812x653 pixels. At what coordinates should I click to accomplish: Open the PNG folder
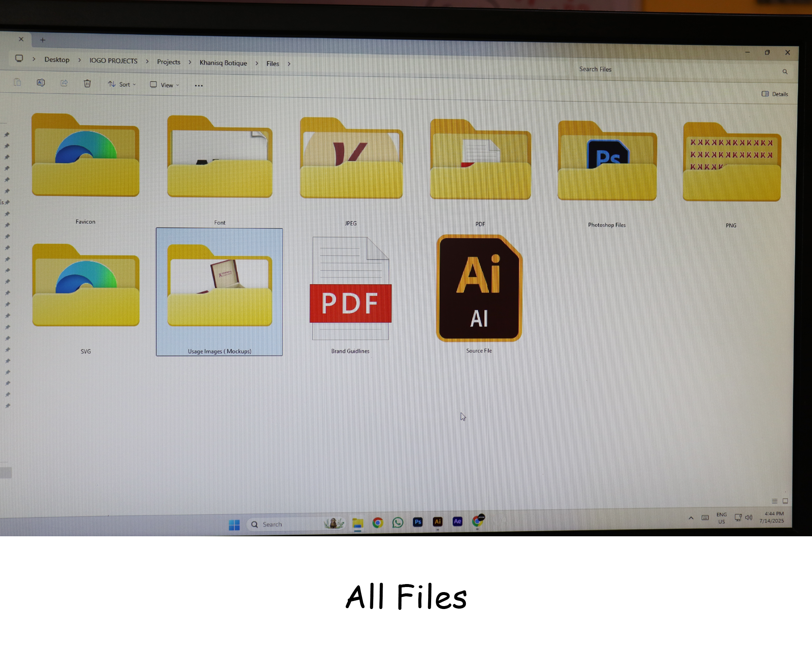(732, 162)
